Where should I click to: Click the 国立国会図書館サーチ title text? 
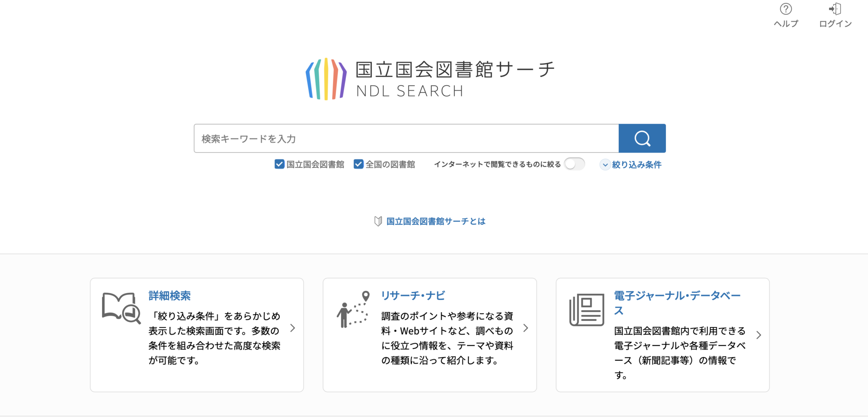pyautogui.click(x=455, y=69)
